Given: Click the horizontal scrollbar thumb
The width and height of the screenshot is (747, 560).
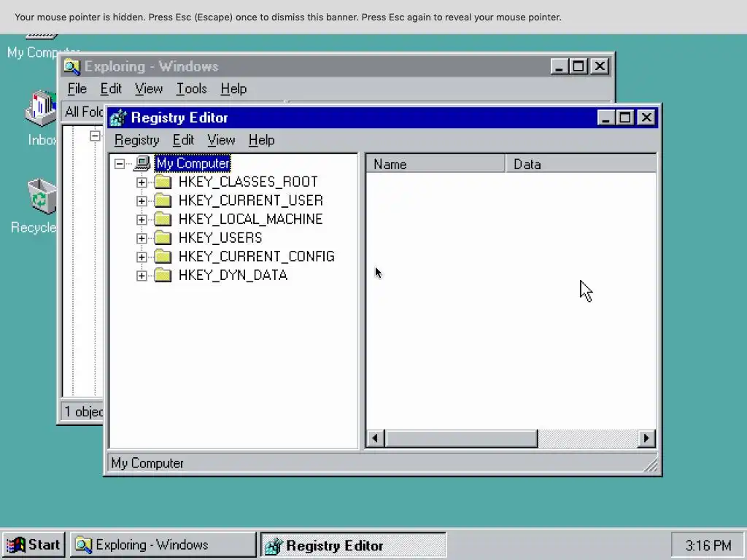Looking at the screenshot, I should click(x=461, y=438).
